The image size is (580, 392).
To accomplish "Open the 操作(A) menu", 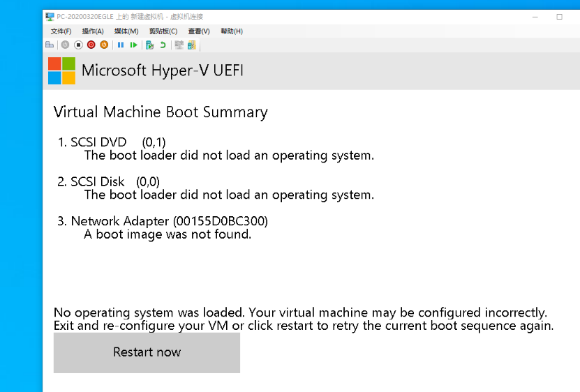I will pos(93,31).
